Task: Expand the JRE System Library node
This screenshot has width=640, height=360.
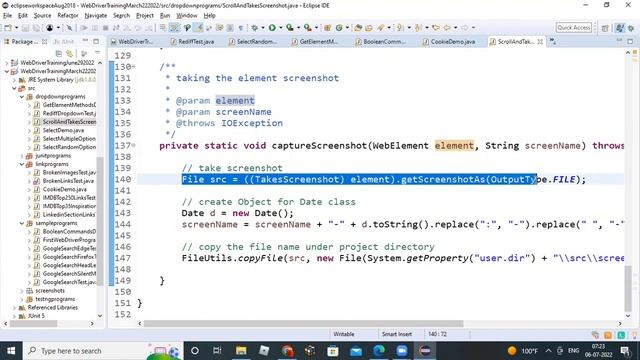Action: 14,80
